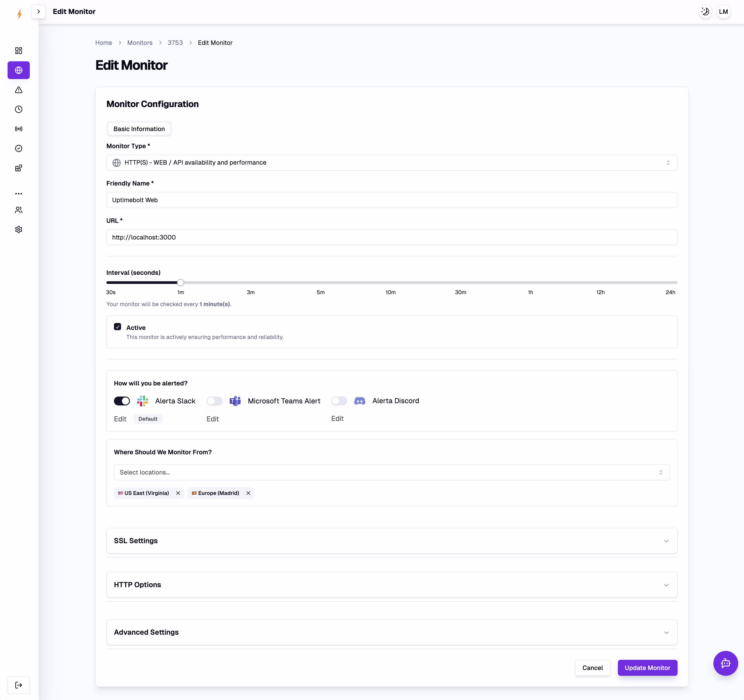Screen dimensions: 744x700
Task: Select the broadcast Status icon in sidebar
Action: tap(18, 129)
